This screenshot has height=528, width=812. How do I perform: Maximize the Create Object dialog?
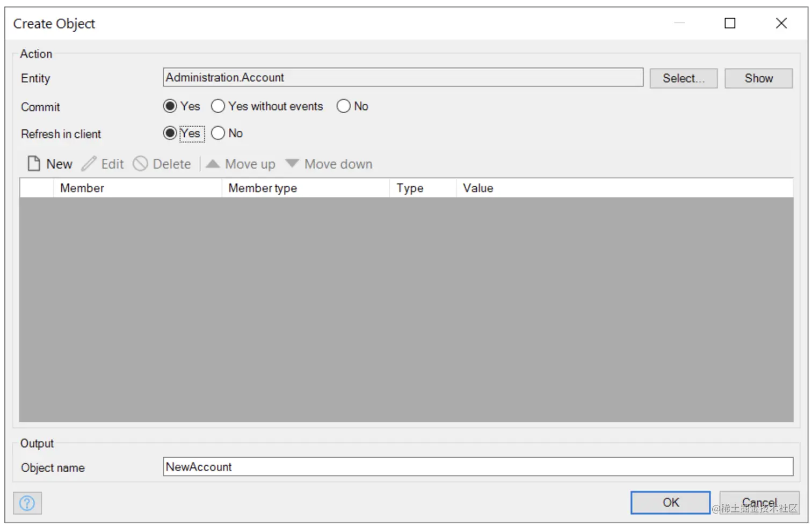click(730, 23)
